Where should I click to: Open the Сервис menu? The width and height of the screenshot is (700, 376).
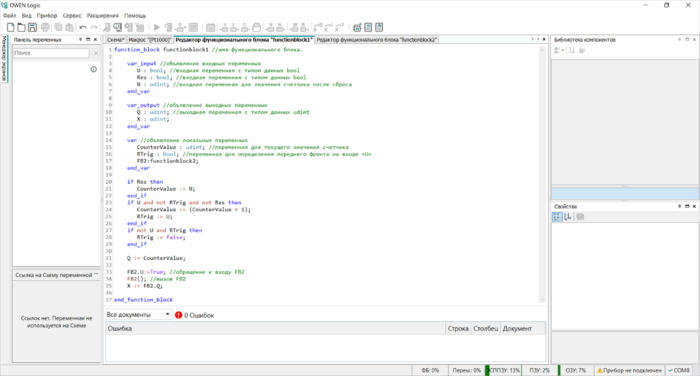coord(72,16)
